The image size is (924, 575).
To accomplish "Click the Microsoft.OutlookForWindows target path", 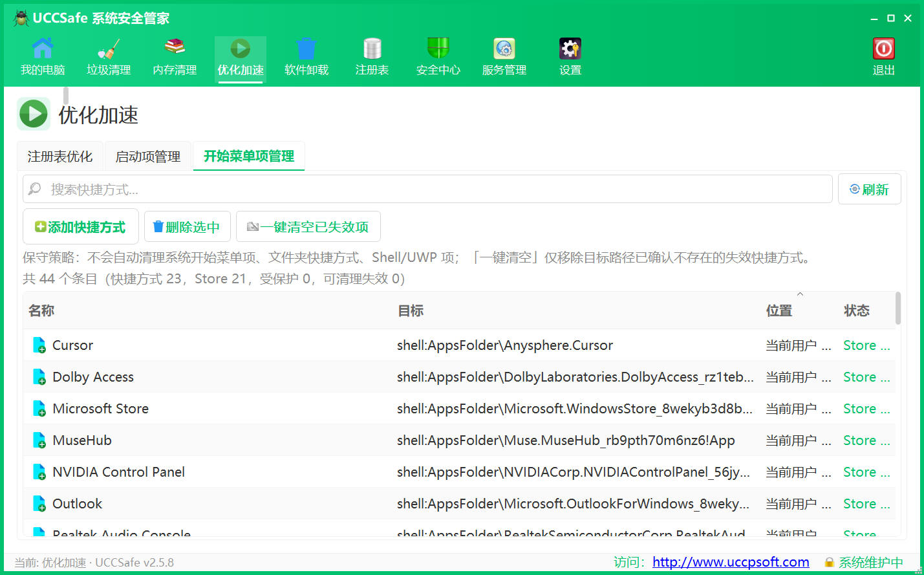I will coord(573,504).
